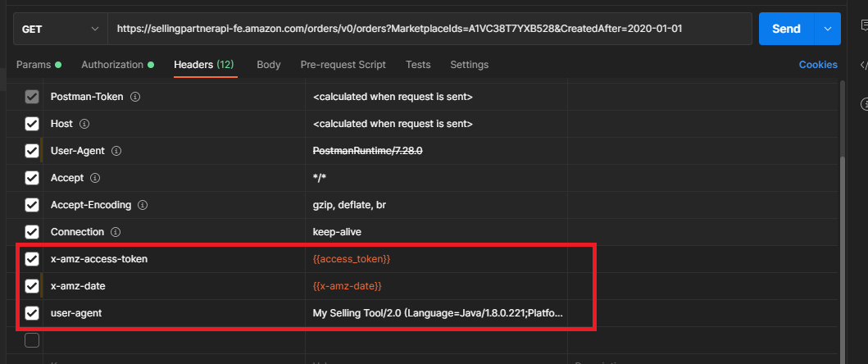Show info for User-Agent header

tap(116, 151)
